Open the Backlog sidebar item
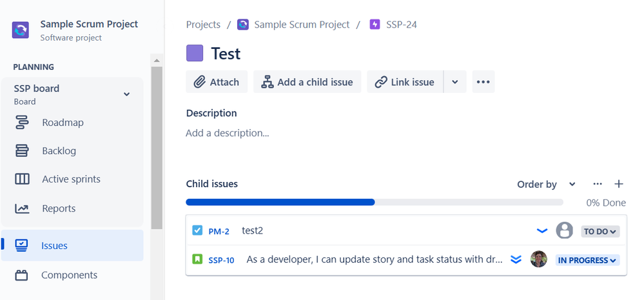 (59, 151)
